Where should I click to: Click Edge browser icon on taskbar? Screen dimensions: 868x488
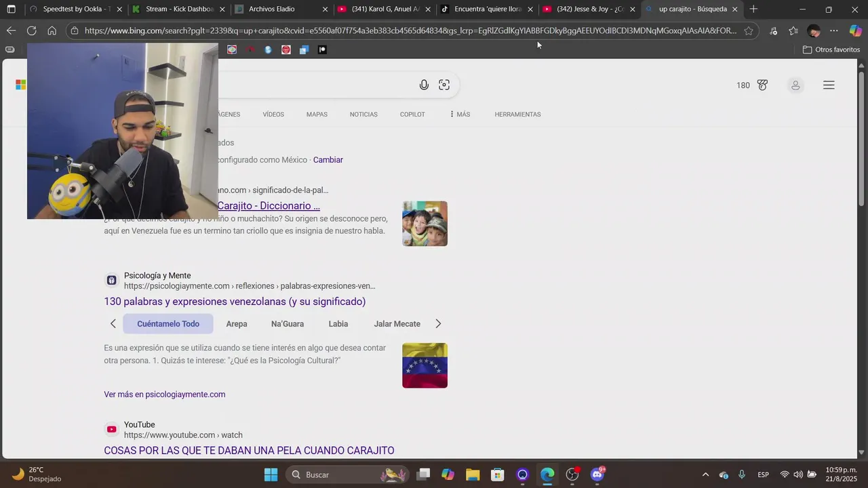[x=547, y=474]
